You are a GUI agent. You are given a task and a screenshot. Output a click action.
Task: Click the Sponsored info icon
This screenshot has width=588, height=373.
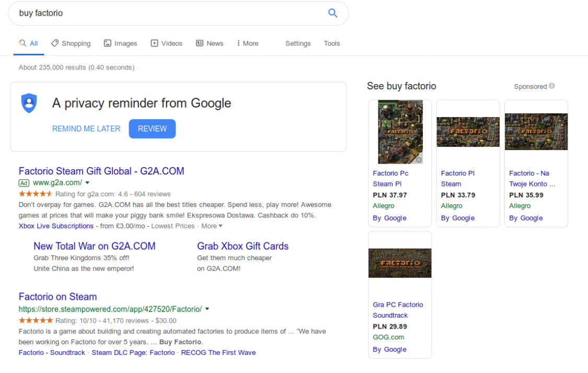click(552, 86)
